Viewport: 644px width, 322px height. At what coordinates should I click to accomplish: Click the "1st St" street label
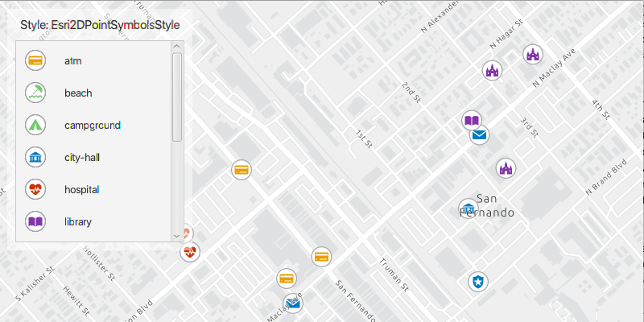click(364, 138)
